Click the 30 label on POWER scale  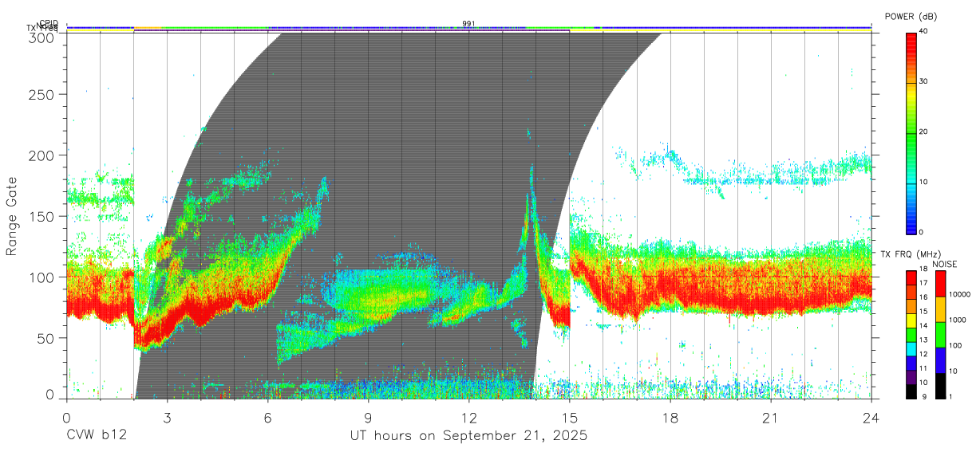pyautogui.click(x=924, y=81)
